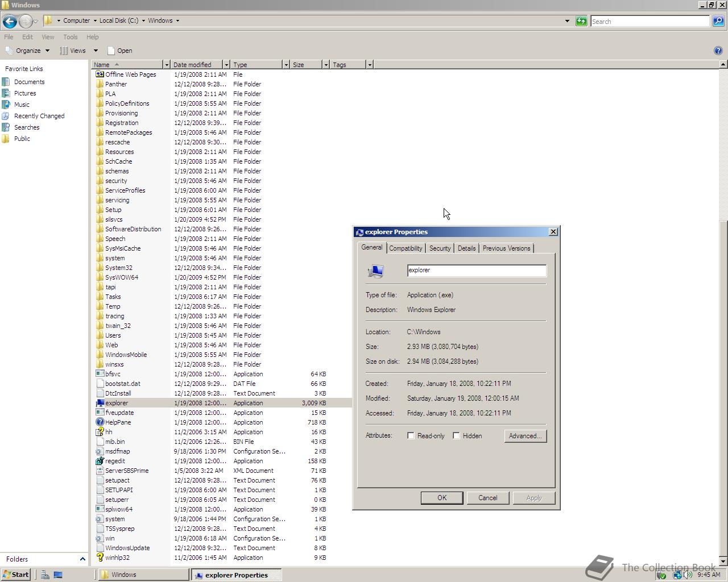Open Recently Changed link
Viewport: 728px width, 582px height.
(39, 116)
